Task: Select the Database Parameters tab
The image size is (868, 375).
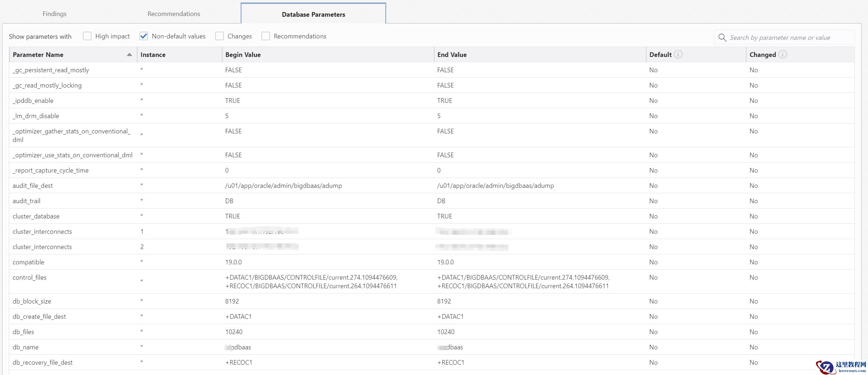Action: pyautogui.click(x=313, y=15)
